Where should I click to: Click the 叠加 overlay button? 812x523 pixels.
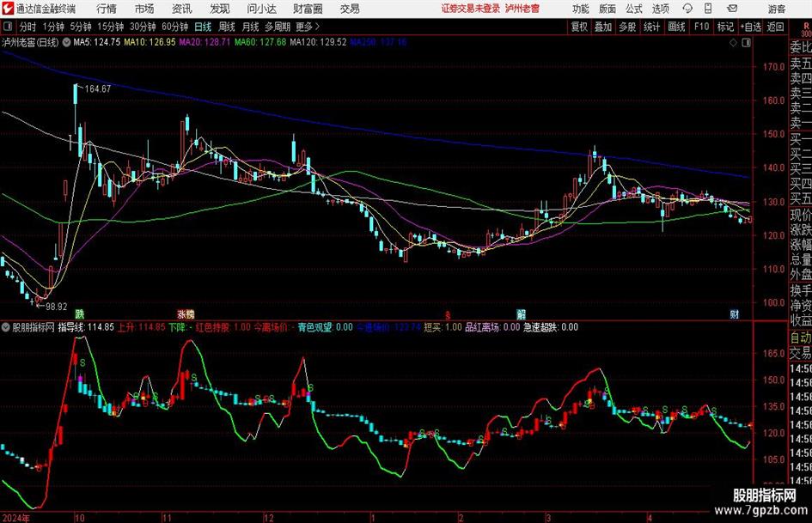(603, 27)
